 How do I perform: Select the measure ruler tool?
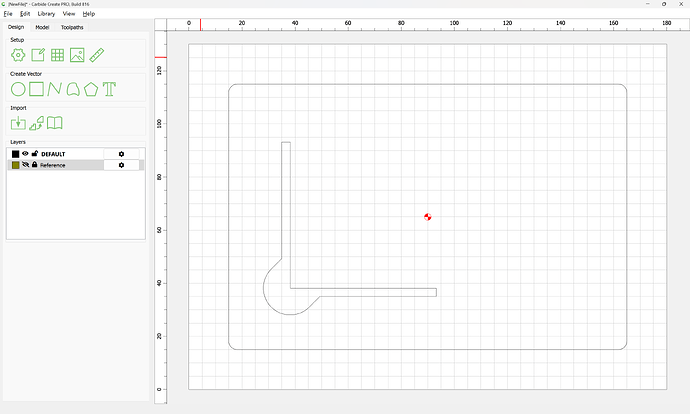[96, 55]
